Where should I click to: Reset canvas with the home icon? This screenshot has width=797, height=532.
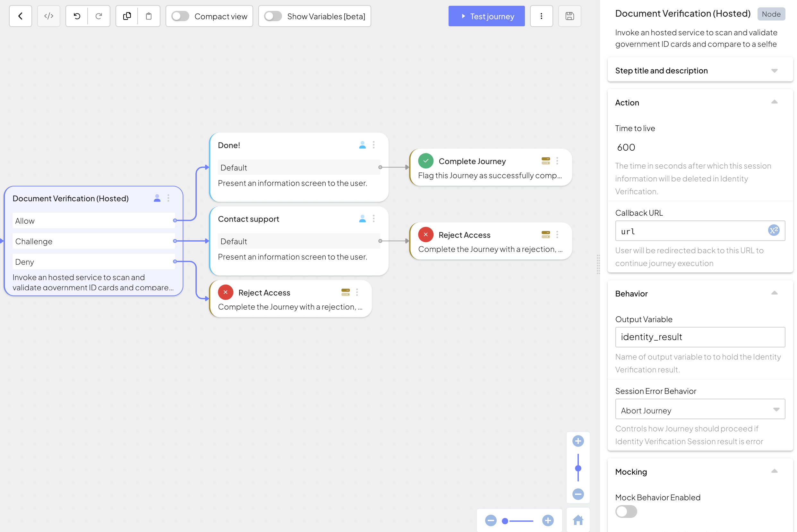point(578,520)
